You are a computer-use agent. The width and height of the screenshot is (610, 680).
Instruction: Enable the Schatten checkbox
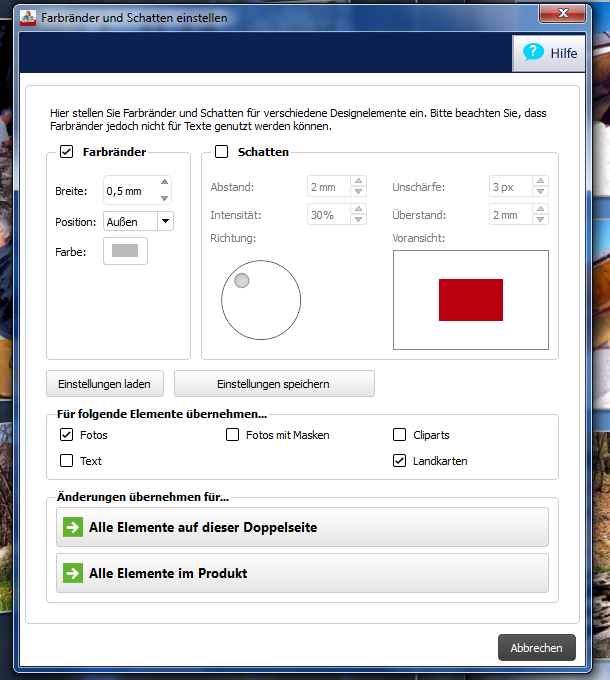(222, 152)
